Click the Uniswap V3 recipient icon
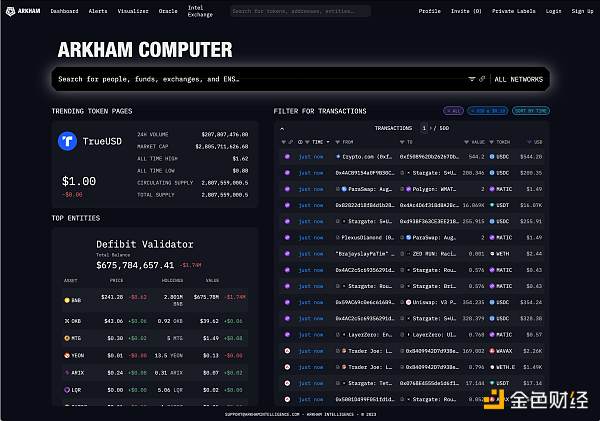The image size is (600, 421). pyautogui.click(x=408, y=302)
